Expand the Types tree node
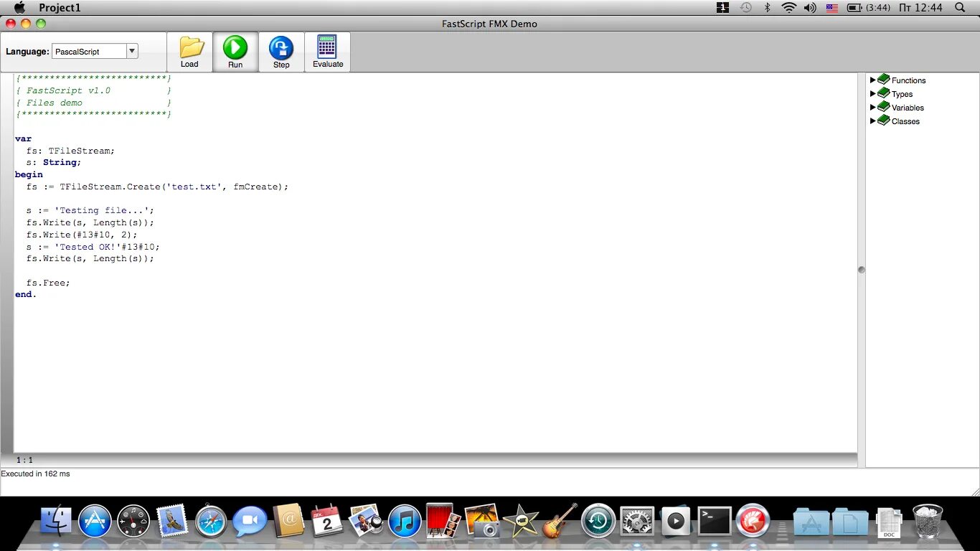Viewport: 980px width, 551px height. [x=873, y=93]
